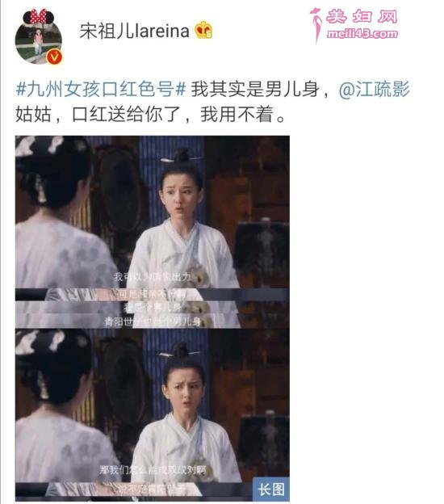
Task: Click the gold crown membership icon
Action: pos(203,30)
